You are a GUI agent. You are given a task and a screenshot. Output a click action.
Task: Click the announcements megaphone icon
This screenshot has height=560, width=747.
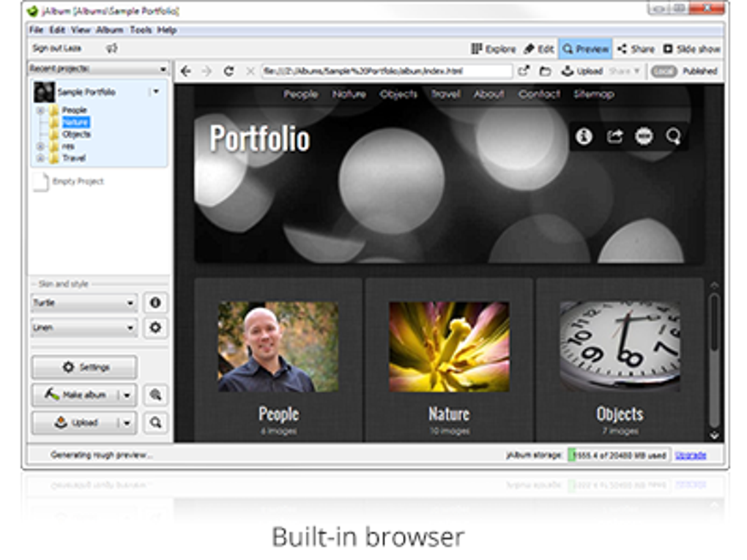tap(111, 48)
